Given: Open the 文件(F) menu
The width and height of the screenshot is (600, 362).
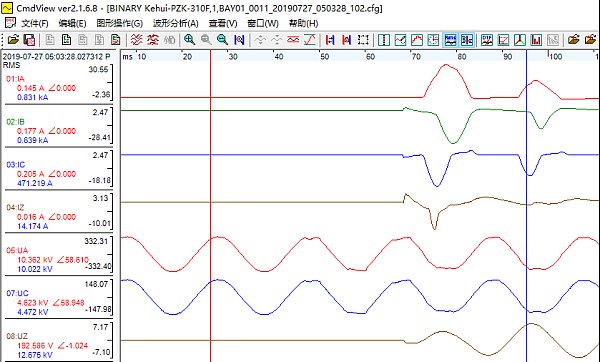Looking at the screenshot, I should coord(35,23).
